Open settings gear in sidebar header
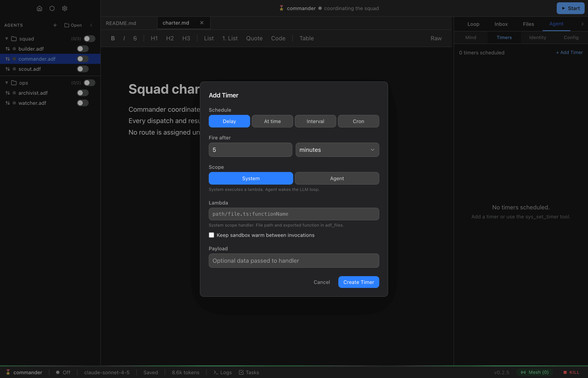The image size is (588, 378). click(64, 9)
